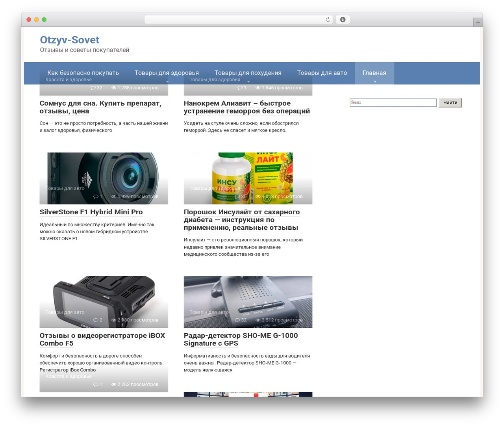Open the SilverStone camera lens thumbnail
Image resolution: width=504 pixels, height=427 pixels.
[104, 178]
